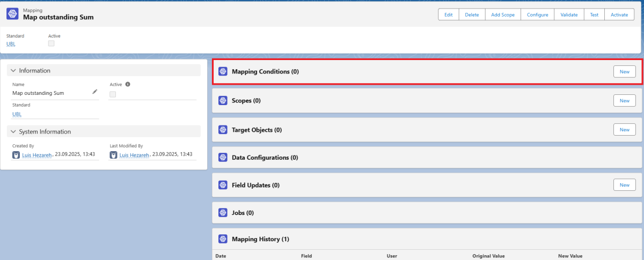
Task: Open Luis Hezareh under Created By
Action: (37, 155)
